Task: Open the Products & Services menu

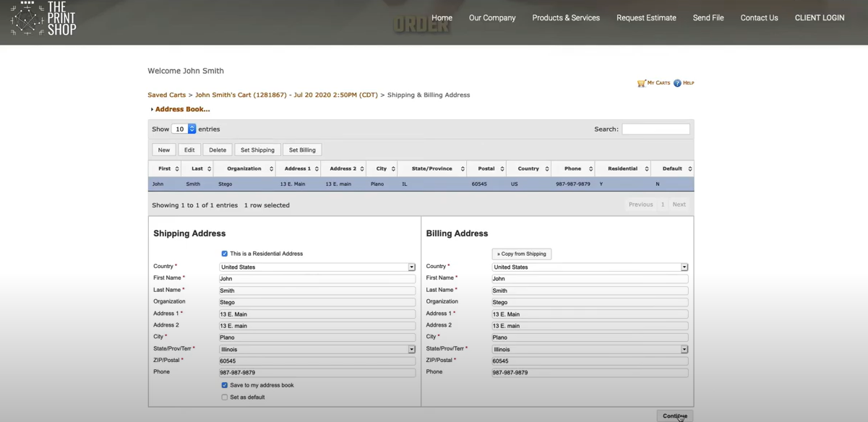Action: pos(566,17)
